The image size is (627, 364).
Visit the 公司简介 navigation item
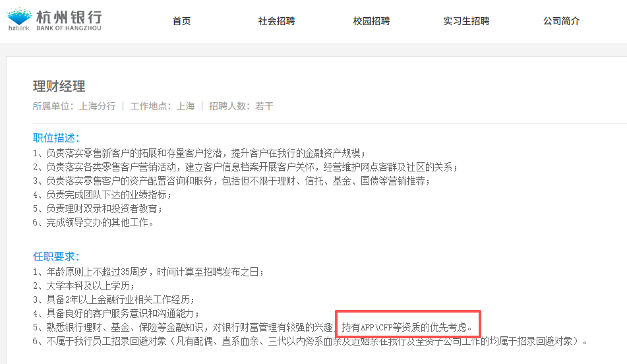point(562,21)
